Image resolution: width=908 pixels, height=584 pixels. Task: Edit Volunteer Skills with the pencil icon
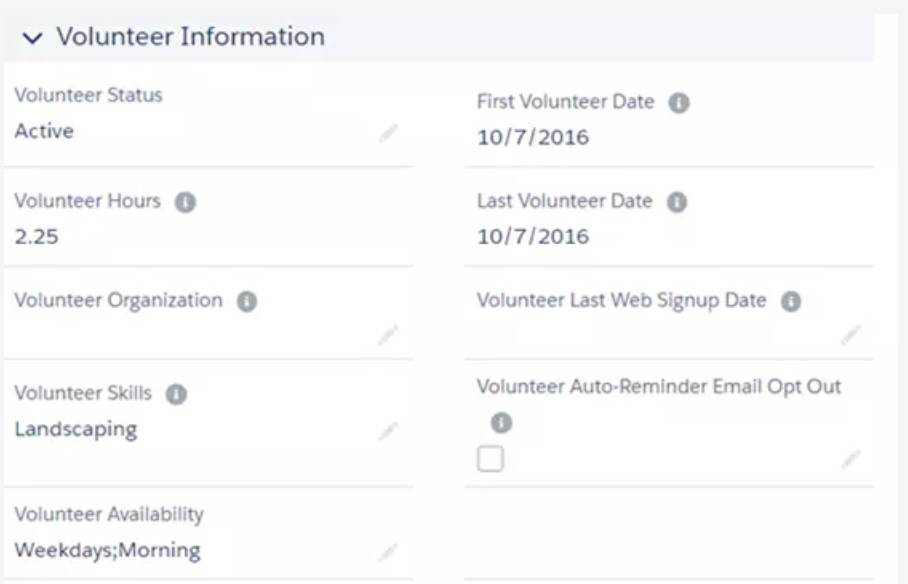pyautogui.click(x=388, y=431)
